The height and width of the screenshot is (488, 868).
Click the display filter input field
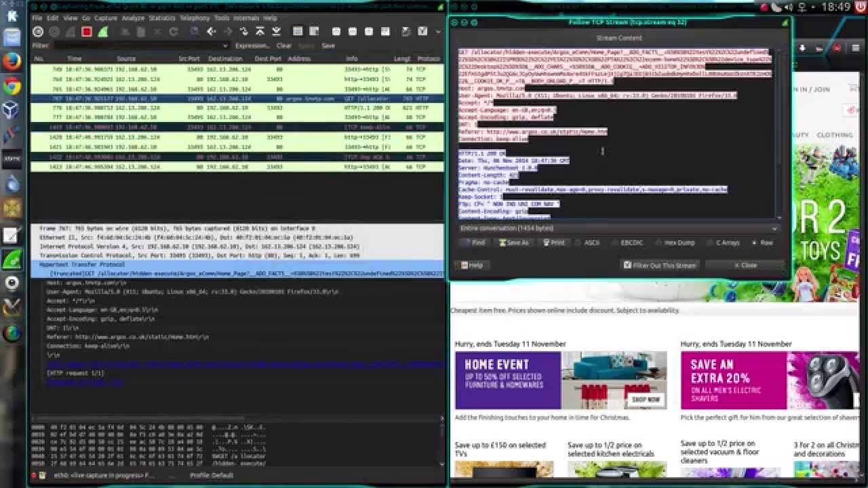pyautogui.click(x=137, y=46)
